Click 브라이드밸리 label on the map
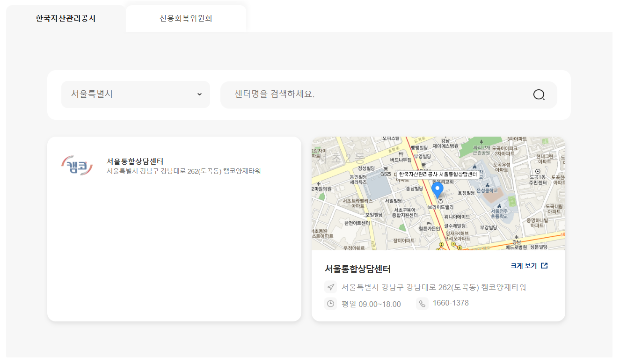This screenshot has height=364, width=620. click(x=440, y=207)
